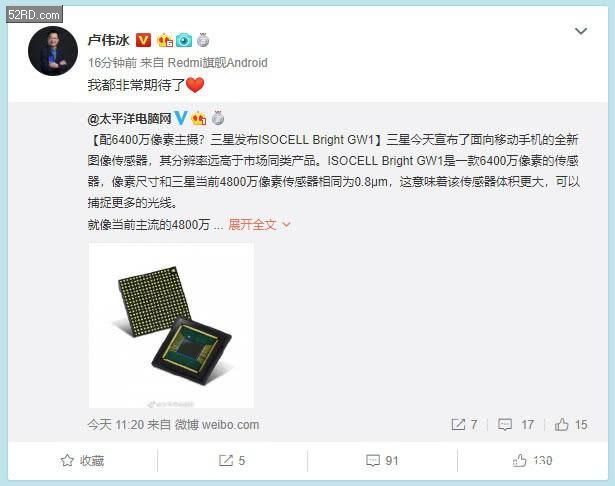Open the 今天 11:20 timestamp link
The image size is (615, 486).
coord(116,424)
